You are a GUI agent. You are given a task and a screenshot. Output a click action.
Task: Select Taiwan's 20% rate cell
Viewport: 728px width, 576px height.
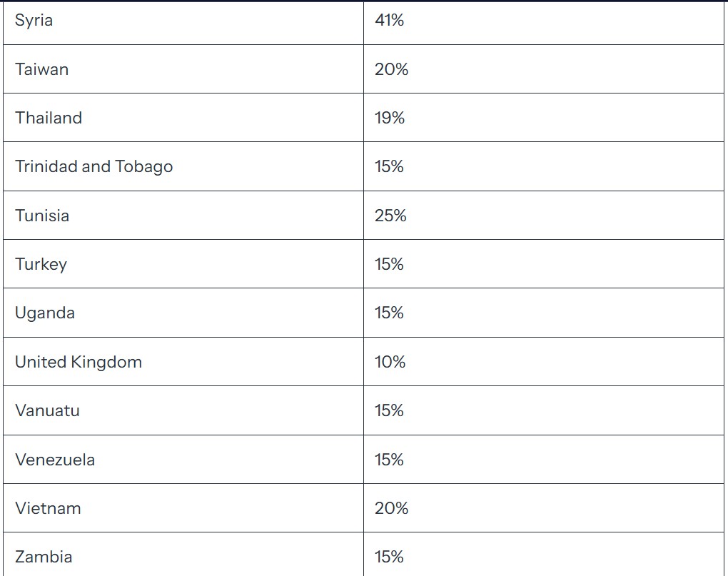pos(544,69)
